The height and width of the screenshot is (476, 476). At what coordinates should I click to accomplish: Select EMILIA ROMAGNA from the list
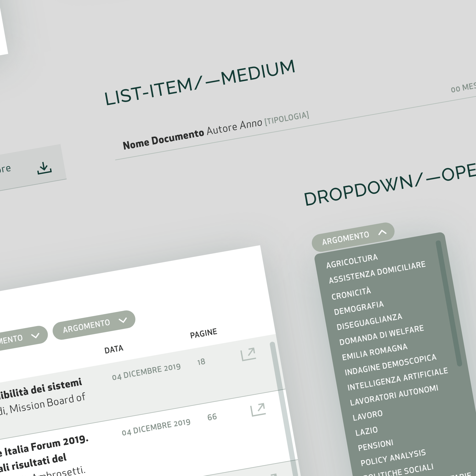(374, 352)
